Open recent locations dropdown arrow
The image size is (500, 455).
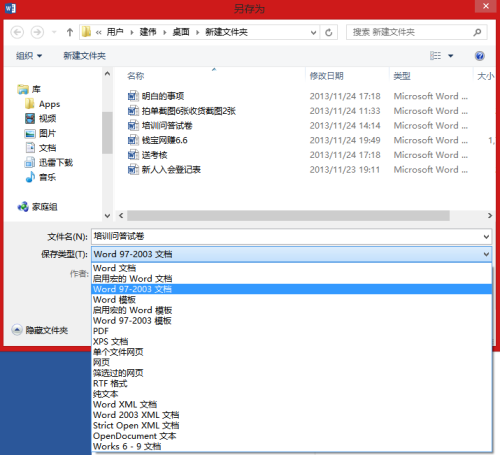click(54, 32)
